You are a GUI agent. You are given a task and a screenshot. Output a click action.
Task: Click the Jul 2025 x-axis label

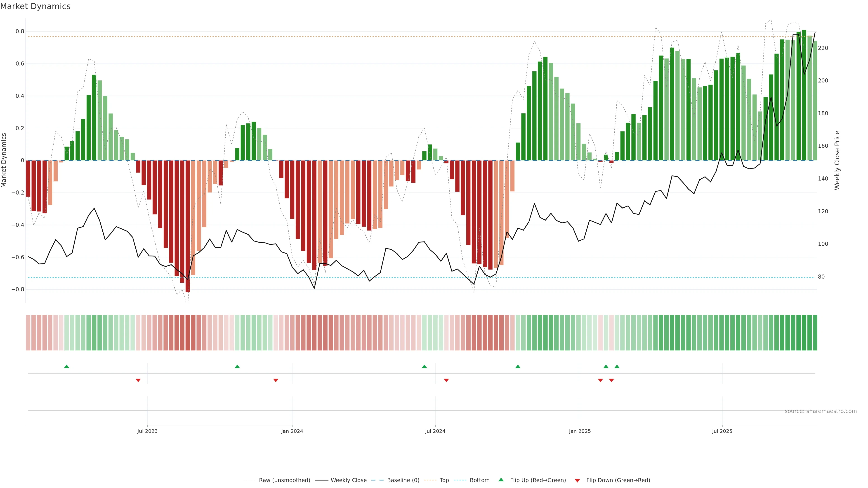(x=722, y=431)
